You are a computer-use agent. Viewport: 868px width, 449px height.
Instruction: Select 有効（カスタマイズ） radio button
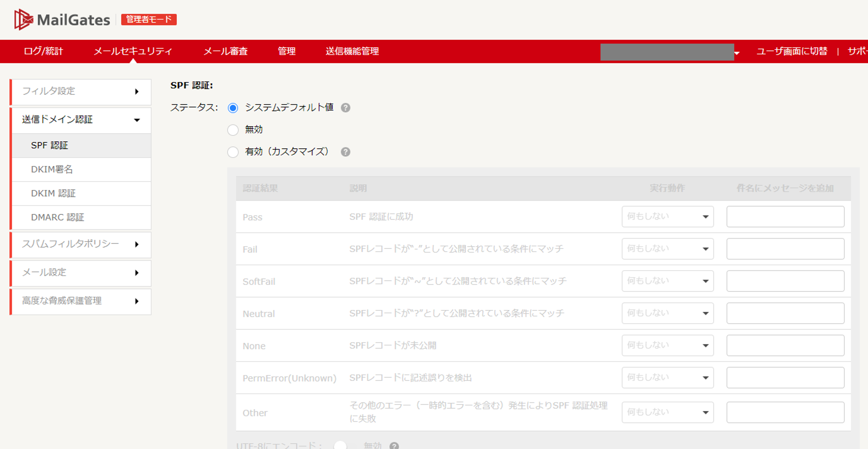pos(233,152)
